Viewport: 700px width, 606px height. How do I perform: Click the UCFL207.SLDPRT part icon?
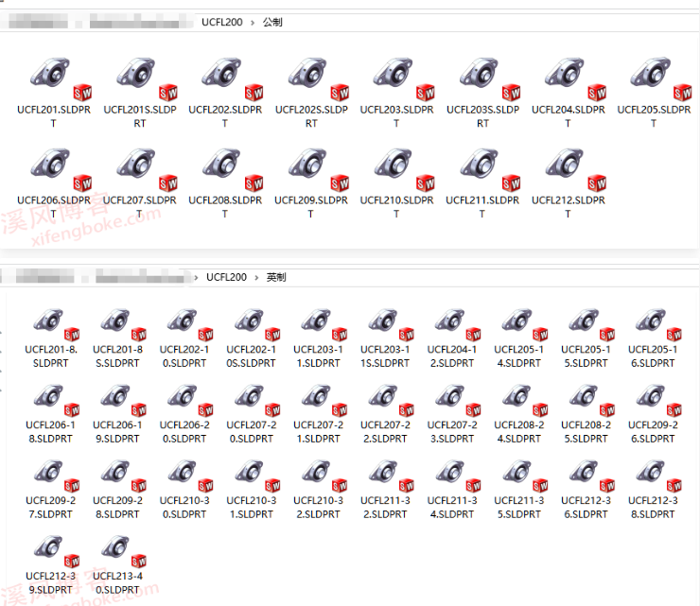(x=147, y=169)
